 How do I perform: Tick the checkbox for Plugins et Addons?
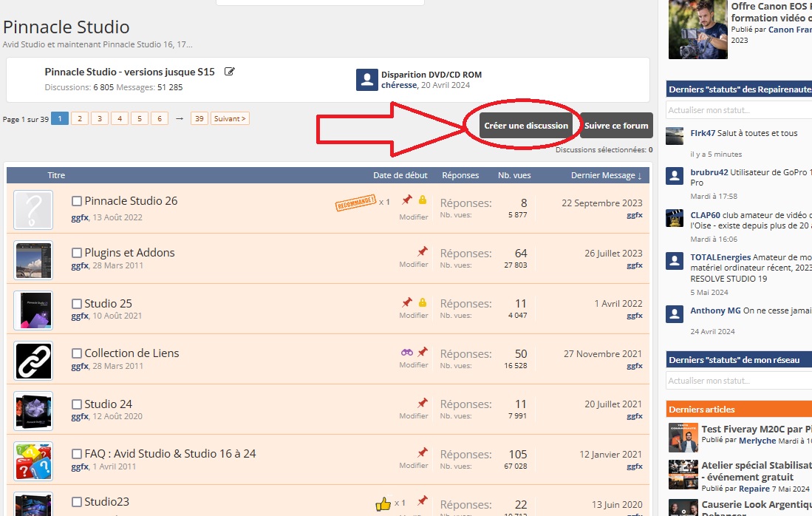(77, 253)
